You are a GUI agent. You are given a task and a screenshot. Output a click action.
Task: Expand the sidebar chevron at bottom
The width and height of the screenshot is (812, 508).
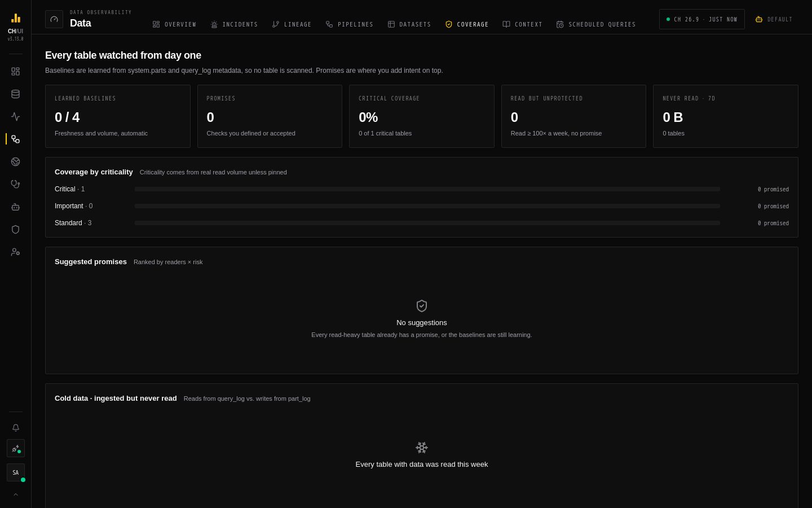[x=16, y=494]
